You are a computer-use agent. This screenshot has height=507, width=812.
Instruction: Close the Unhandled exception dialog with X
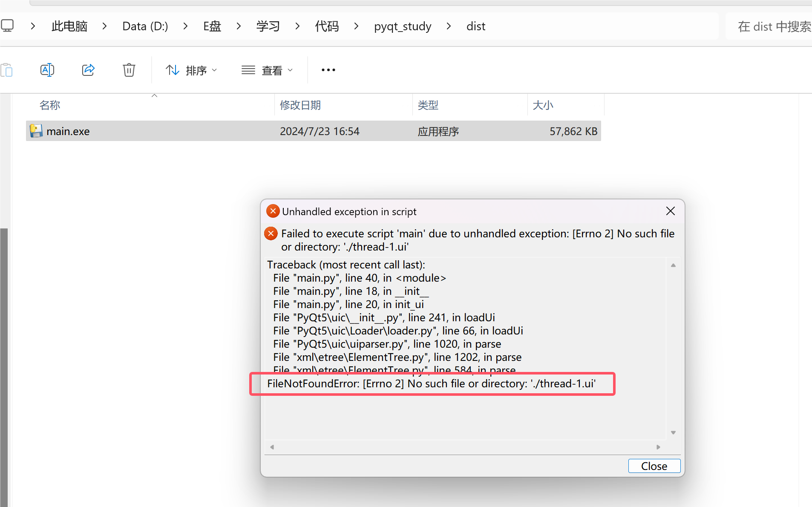[670, 211]
